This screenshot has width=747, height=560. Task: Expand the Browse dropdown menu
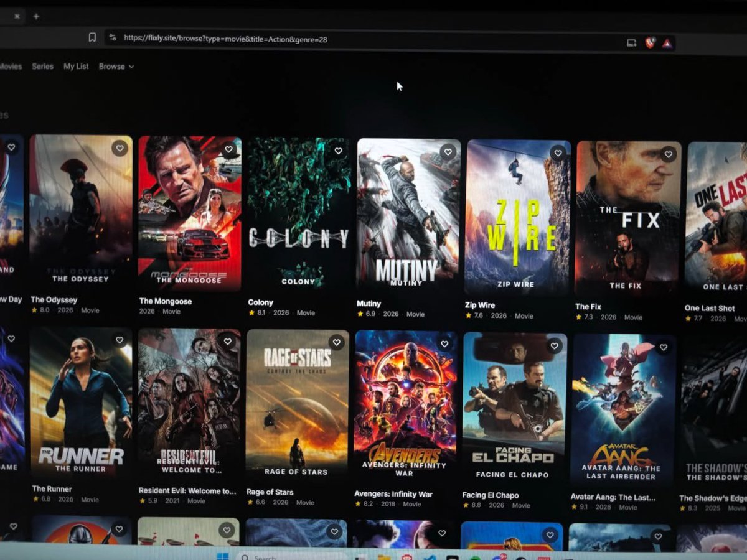coord(116,67)
